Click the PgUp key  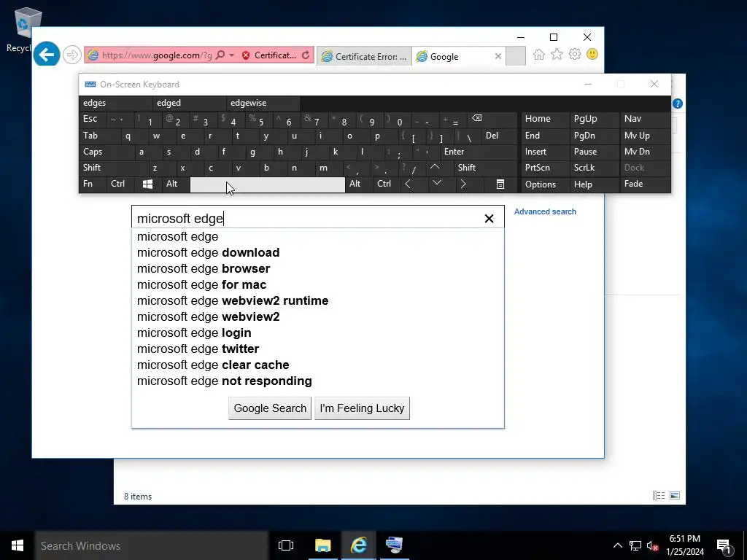coord(594,119)
